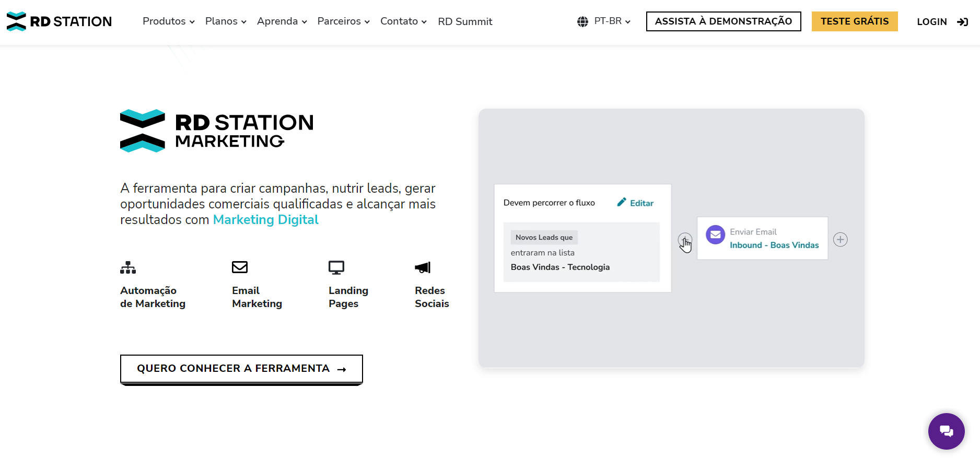The width and height of the screenshot is (980, 458).
Task: Click the Editar link in flow card
Action: (x=641, y=203)
